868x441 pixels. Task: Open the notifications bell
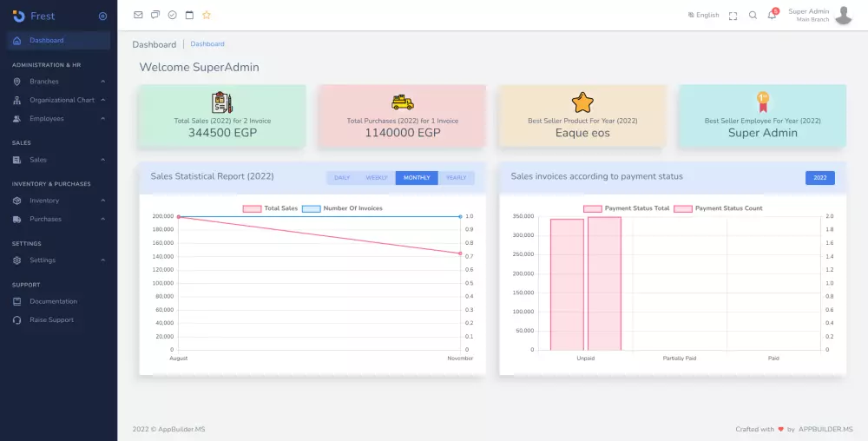tap(772, 15)
